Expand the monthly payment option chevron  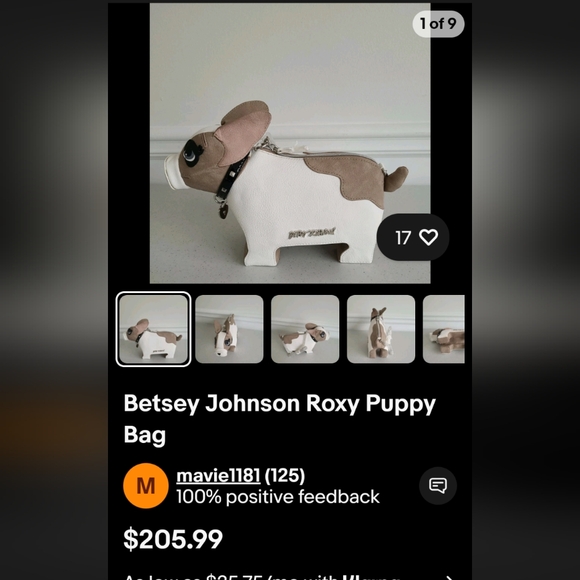tap(449, 578)
